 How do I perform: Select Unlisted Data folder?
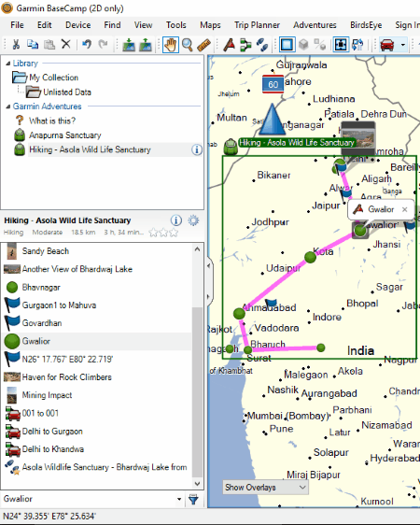click(67, 92)
